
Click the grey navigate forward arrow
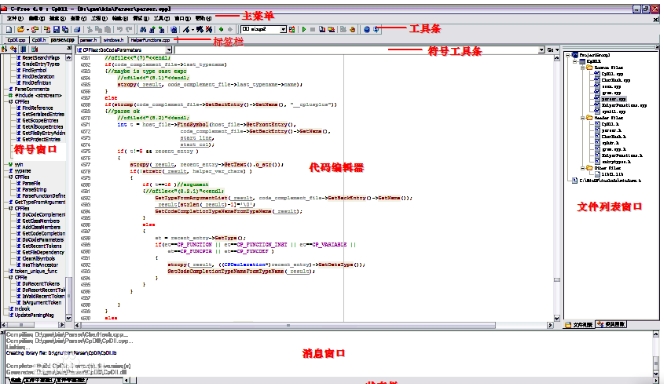[230, 30]
